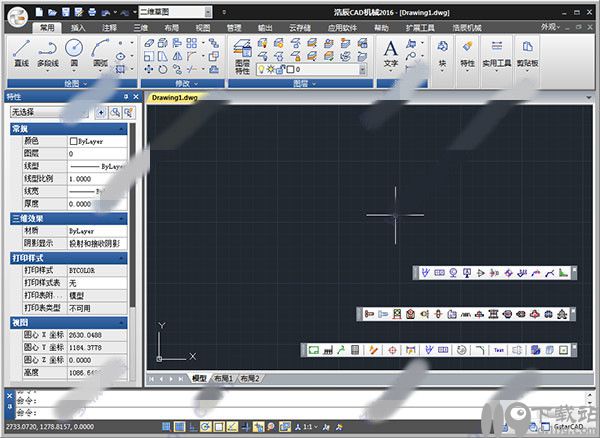Viewport: 600px width, 438px height.
Task: Click the Text icon on bottom floating toolbar
Action: 499,350
